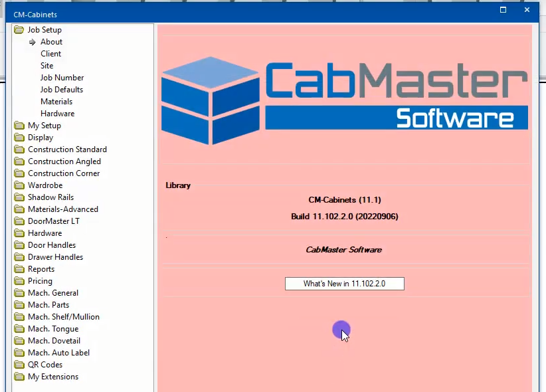Image resolution: width=546 pixels, height=392 pixels.
Task: Expand the Mach. General category
Action: coord(52,293)
